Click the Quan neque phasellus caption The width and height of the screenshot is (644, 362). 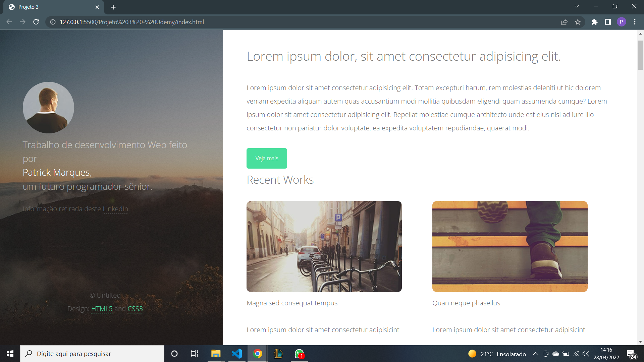[x=466, y=303]
